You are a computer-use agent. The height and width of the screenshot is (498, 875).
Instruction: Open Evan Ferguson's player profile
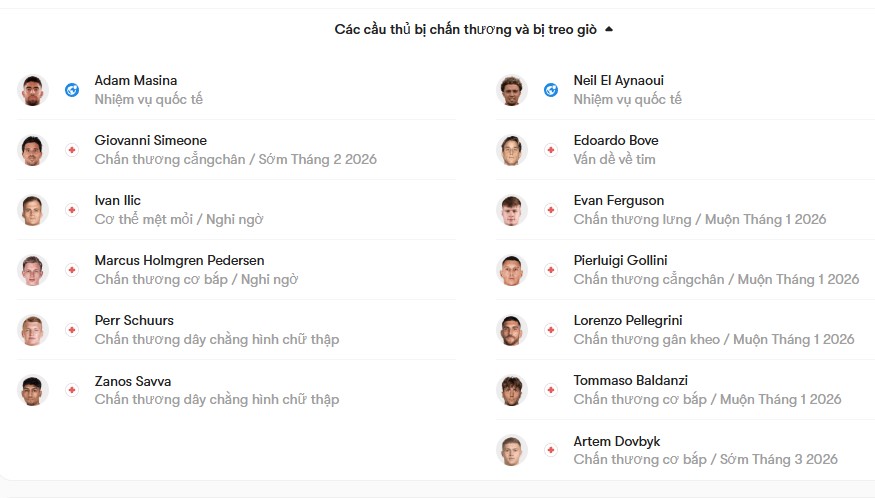(x=619, y=200)
